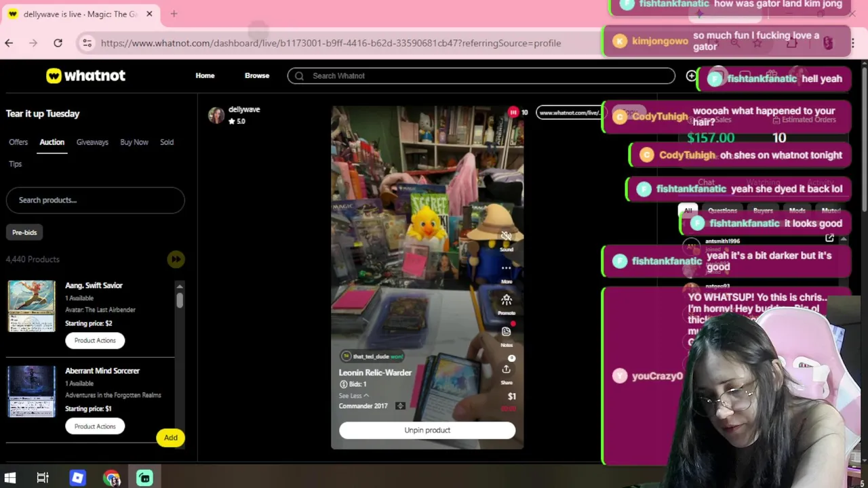Viewport: 868px width, 488px height.
Task: Click the red live indicator badge on video
Action: pyautogui.click(x=513, y=113)
